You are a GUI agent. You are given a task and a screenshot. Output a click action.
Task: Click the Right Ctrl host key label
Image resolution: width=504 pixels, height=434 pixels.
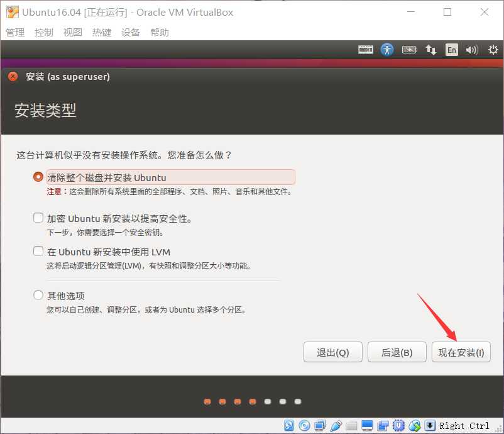coord(464,426)
